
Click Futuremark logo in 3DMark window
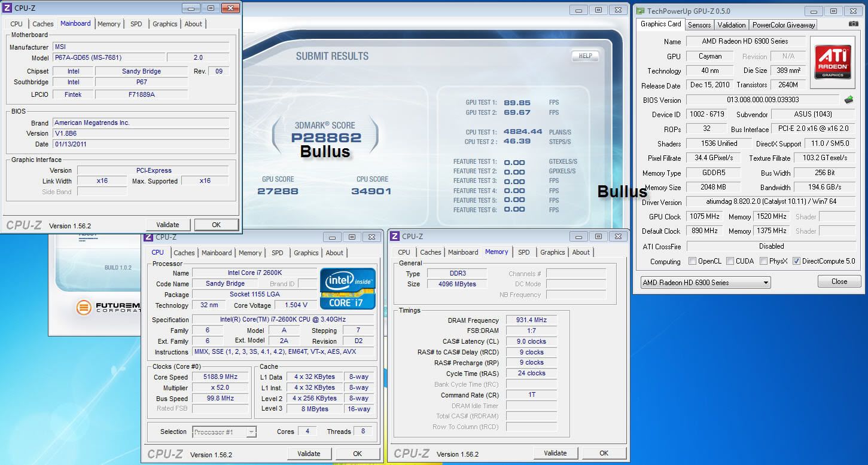coord(109,308)
